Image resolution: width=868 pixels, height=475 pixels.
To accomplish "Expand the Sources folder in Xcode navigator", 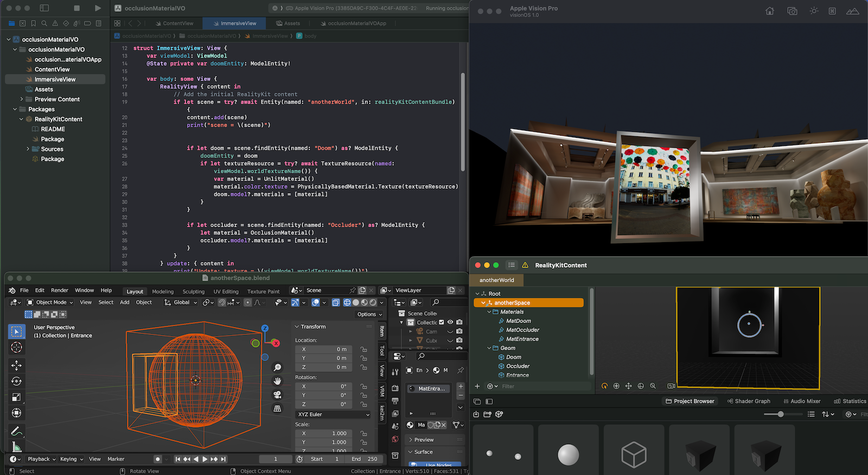I will point(28,149).
